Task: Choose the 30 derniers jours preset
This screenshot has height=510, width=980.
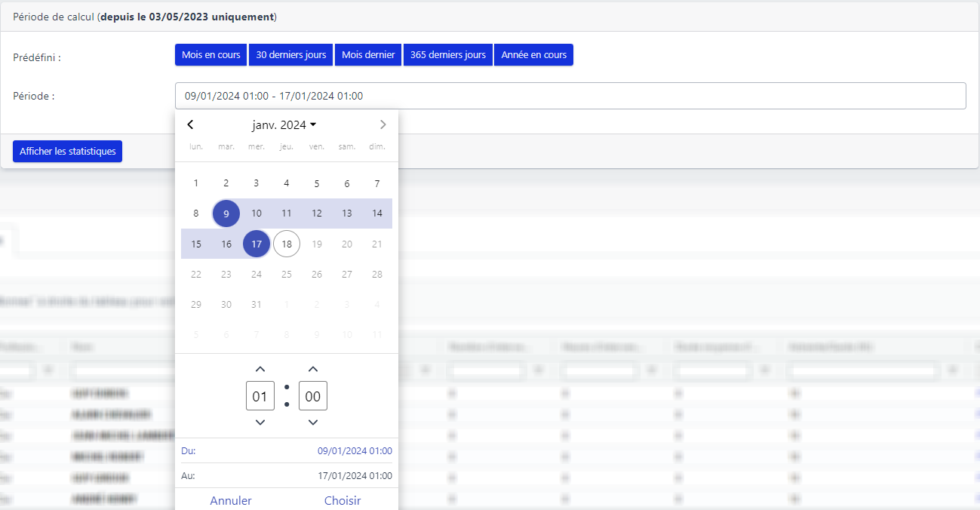Action: click(290, 55)
